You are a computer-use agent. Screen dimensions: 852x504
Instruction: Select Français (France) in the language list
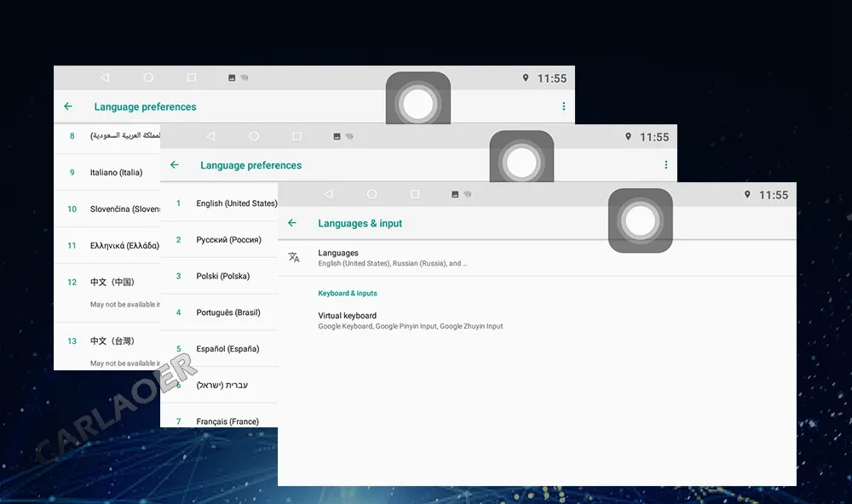click(219, 415)
